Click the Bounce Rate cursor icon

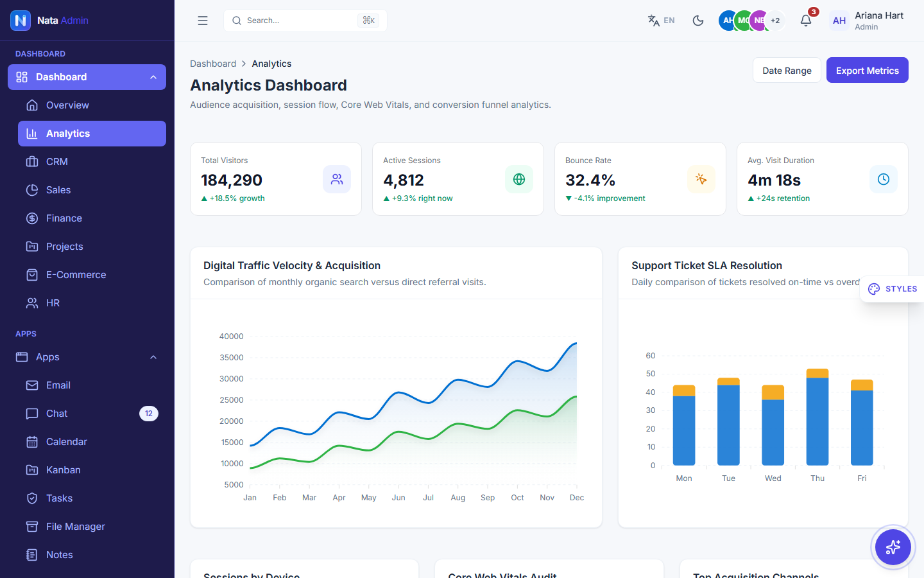pos(701,179)
